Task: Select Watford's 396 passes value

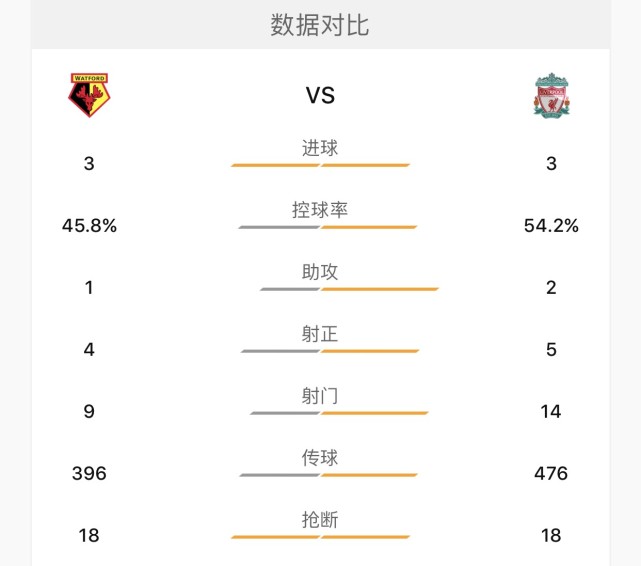Action: coord(89,473)
